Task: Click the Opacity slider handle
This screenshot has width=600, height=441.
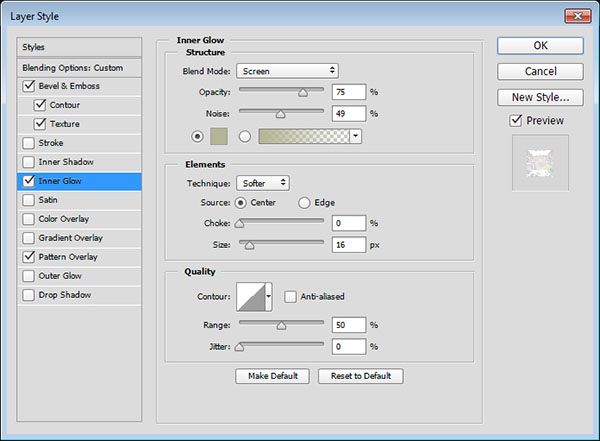Action: click(x=302, y=92)
